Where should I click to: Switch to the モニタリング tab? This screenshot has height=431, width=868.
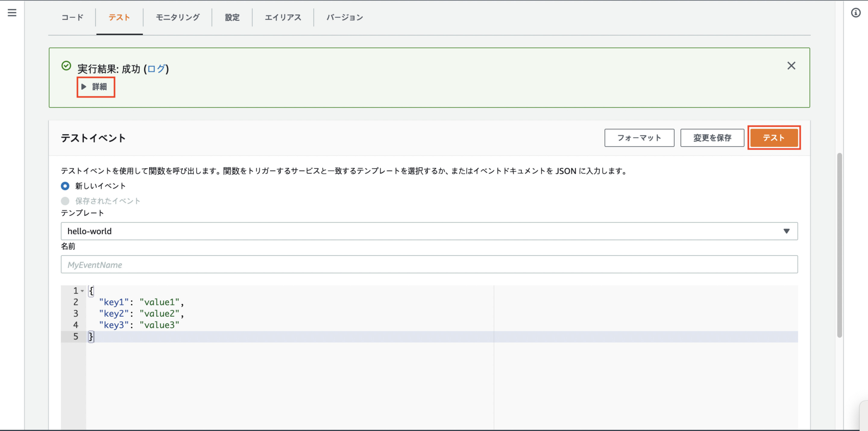coord(177,17)
